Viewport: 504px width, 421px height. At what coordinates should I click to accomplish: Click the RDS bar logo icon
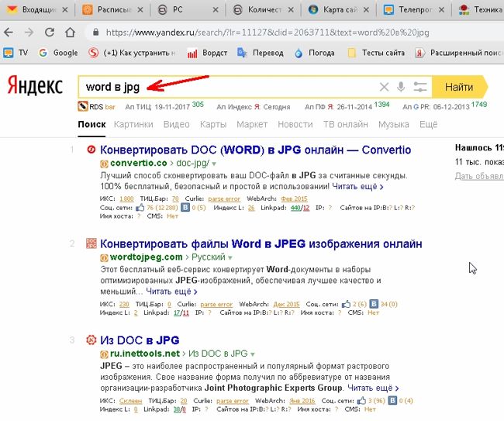[83, 106]
